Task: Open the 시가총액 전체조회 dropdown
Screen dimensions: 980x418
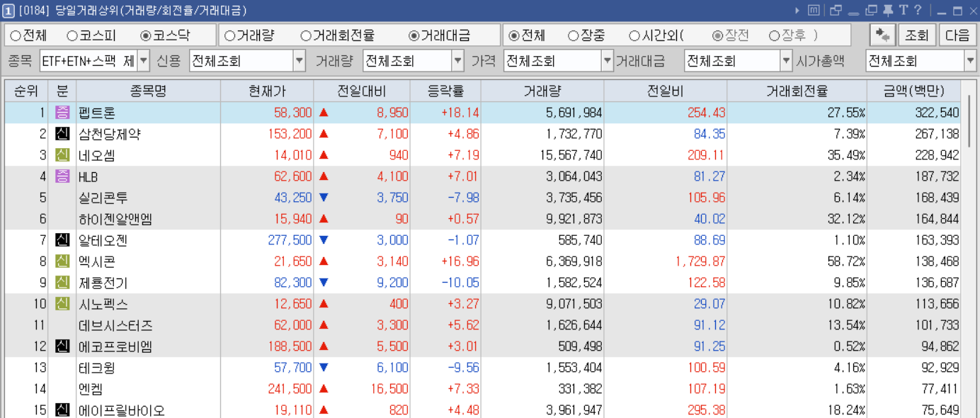Action: click(970, 61)
